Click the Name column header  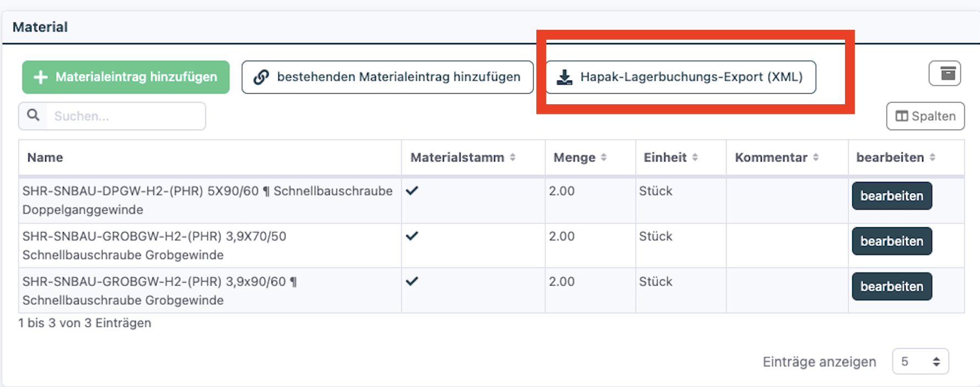(x=45, y=158)
